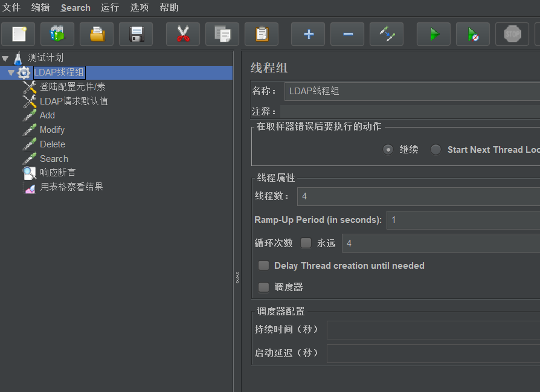
Task: Click the 登陆配置元件/素 wrench icon
Action: point(30,87)
